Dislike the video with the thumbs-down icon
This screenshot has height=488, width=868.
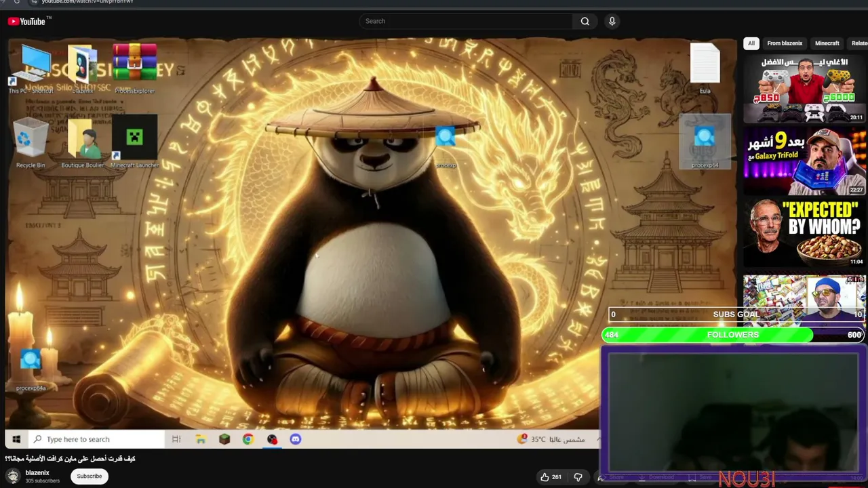(578, 477)
